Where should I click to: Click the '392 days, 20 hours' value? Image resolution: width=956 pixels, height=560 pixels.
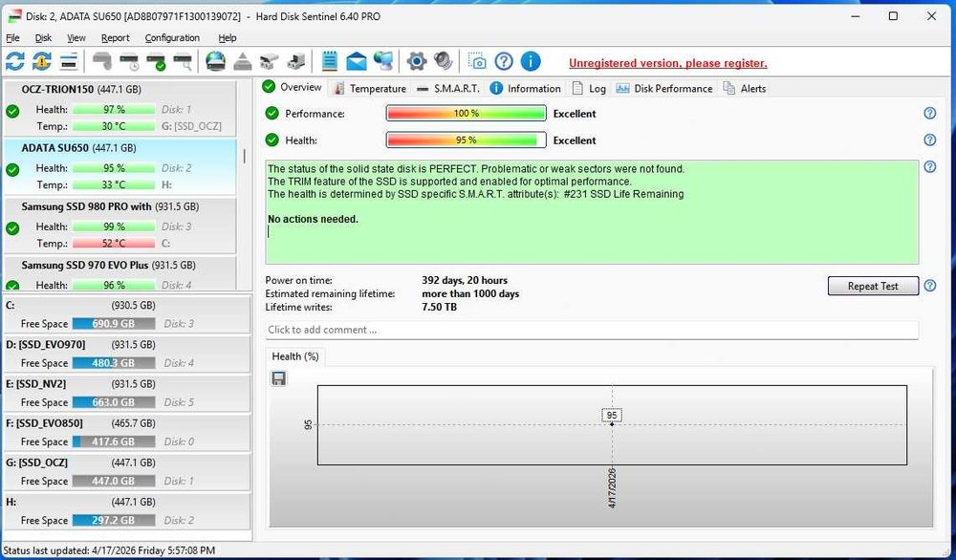pos(465,280)
